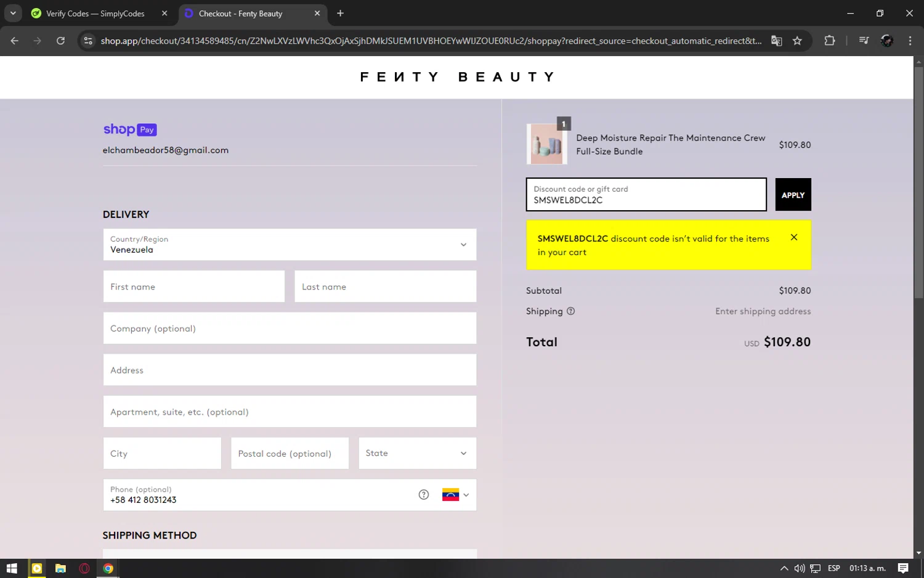Bookmark this page with the star icon

pos(797,41)
